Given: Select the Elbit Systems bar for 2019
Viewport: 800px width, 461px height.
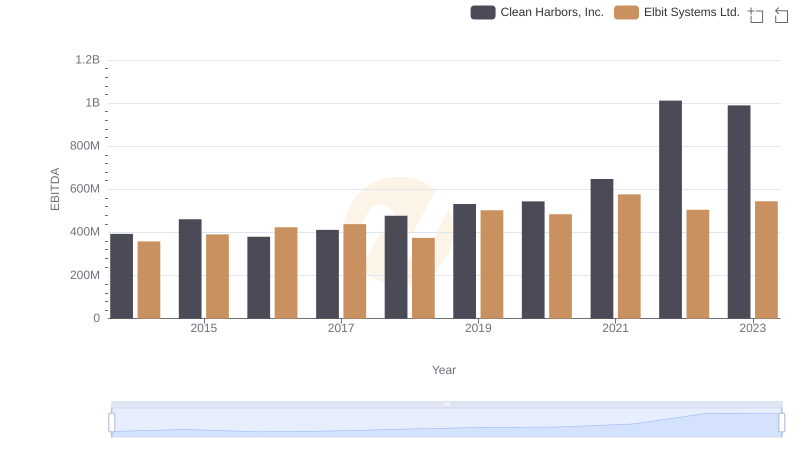Looking at the screenshot, I should (492, 264).
